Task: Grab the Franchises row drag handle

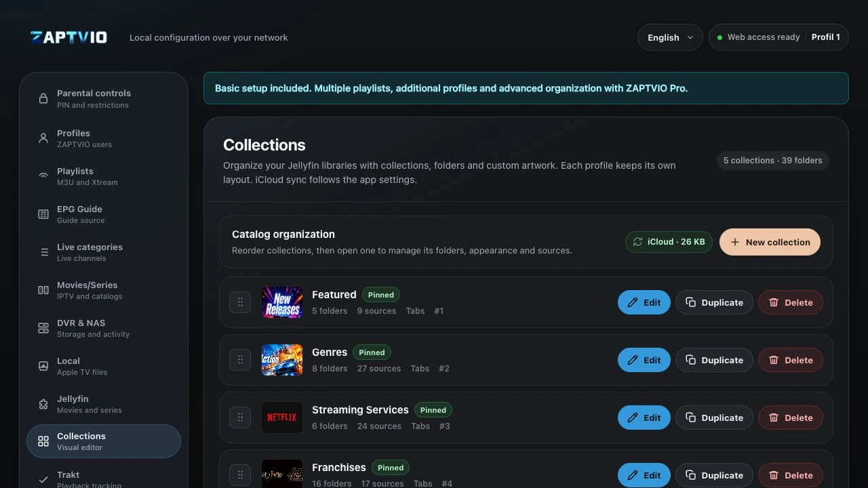Action: (240, 475)
